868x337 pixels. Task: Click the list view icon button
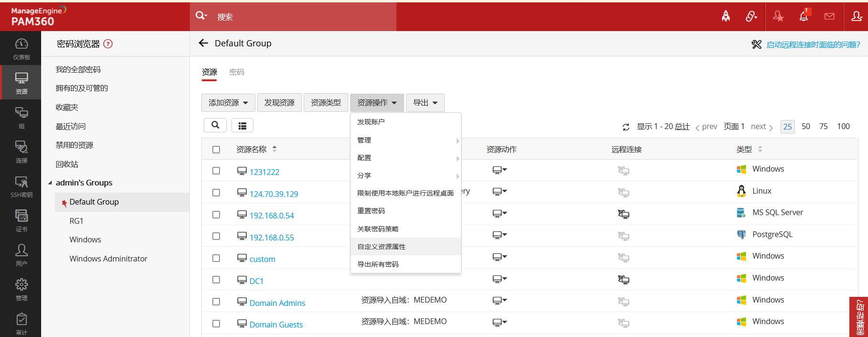242,125
